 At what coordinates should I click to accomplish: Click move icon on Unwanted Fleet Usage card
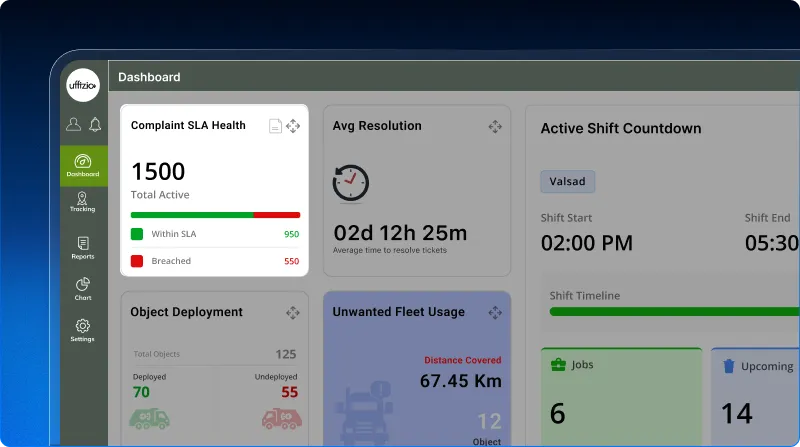495,313
